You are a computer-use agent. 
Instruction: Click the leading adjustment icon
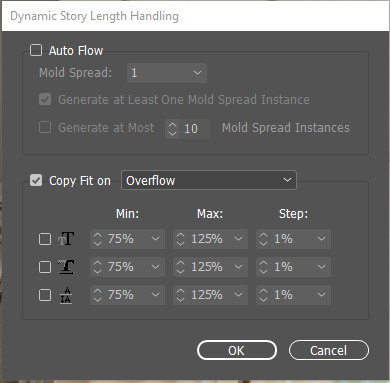click(66, 295)
